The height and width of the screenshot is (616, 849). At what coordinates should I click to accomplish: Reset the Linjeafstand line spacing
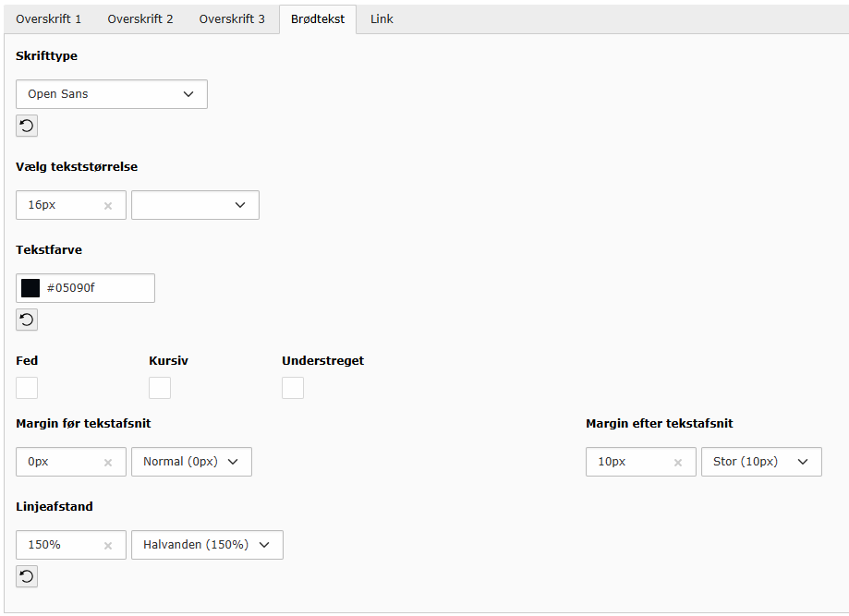click(x=27, y=577)
